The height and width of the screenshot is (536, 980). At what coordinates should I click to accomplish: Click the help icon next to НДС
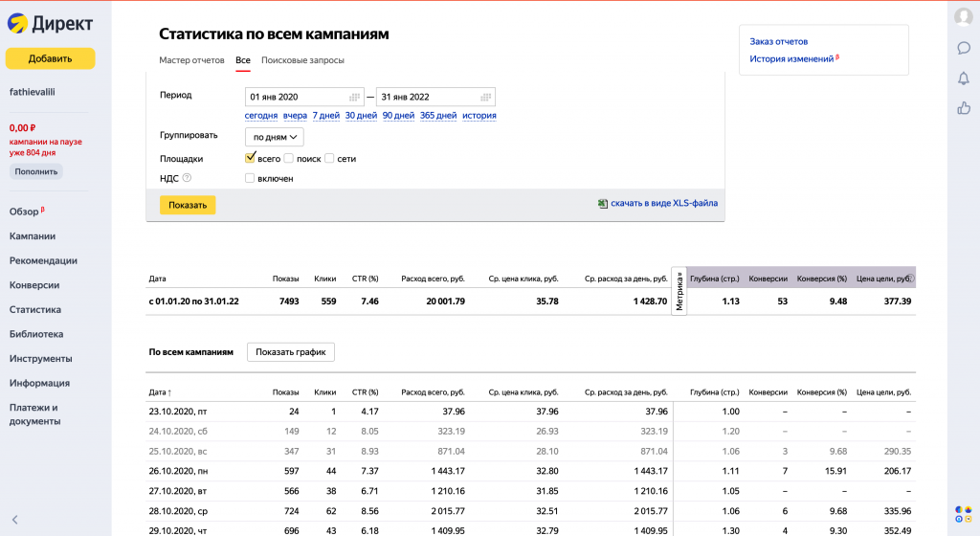pos(187,178)
